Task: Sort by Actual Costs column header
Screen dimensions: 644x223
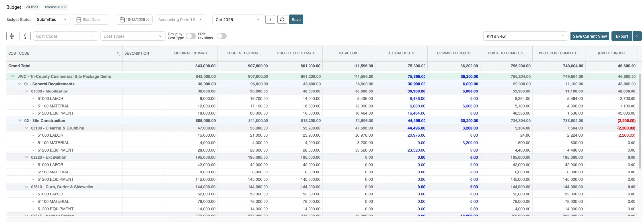Action: [401, 53]
